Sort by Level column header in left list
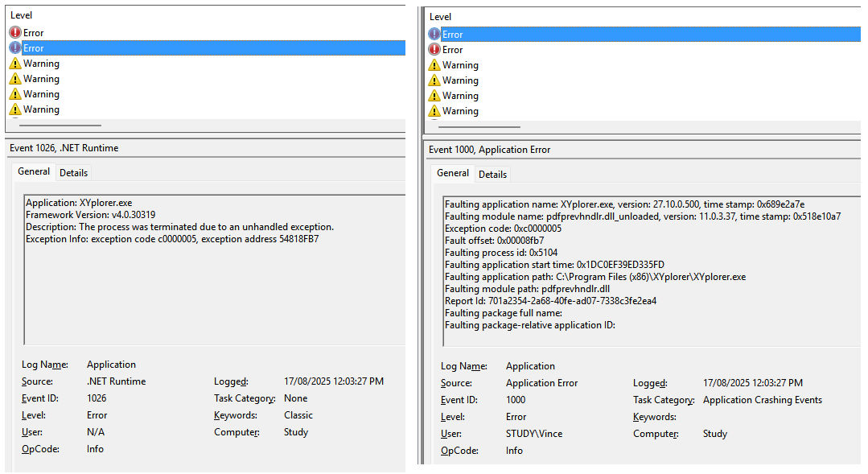Screen dimensions: 868x474 click(22, 15)
